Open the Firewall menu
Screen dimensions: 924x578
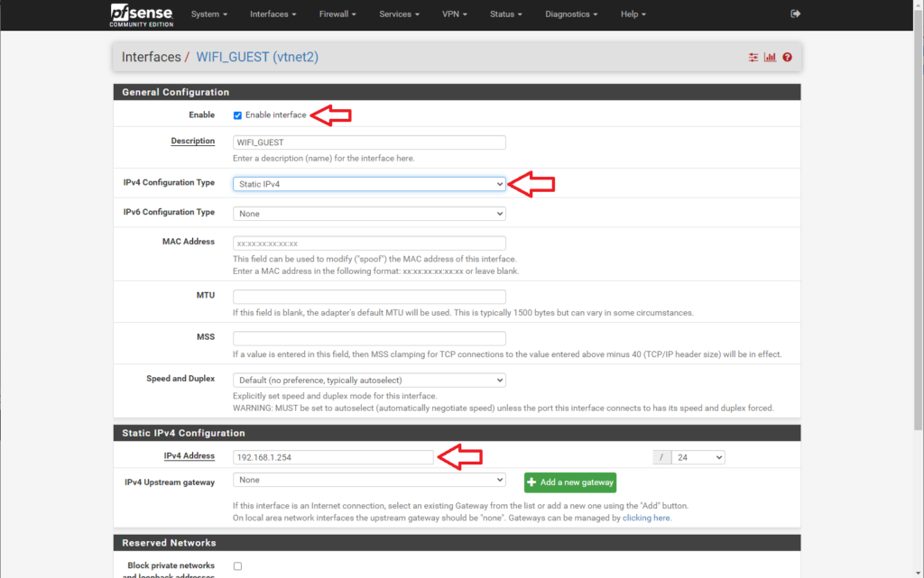[337, 14]
